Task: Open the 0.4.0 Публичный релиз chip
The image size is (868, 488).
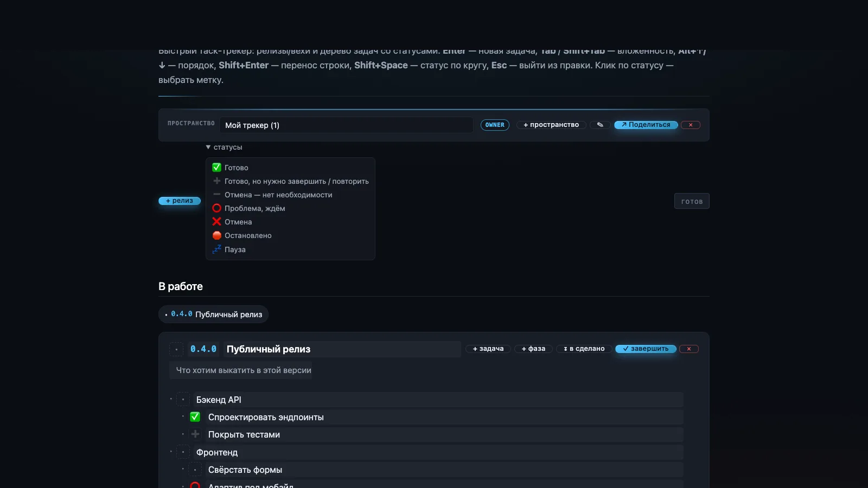Action: coord(213,314)
